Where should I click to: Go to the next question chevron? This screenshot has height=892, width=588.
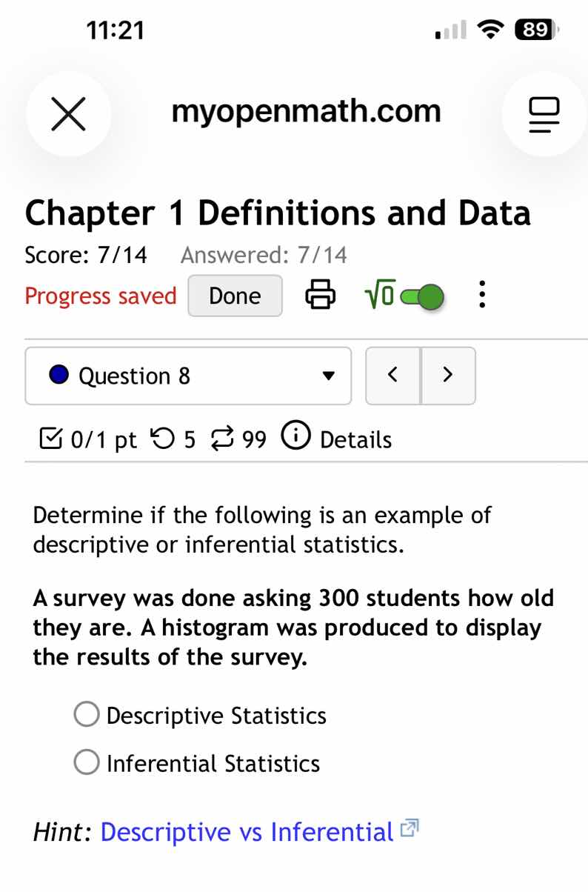click(x=448, y=376)
